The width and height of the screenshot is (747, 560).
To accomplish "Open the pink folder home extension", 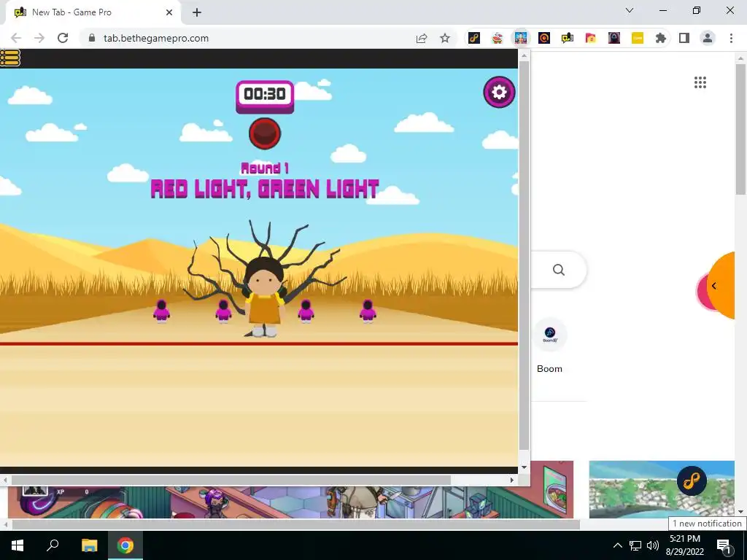I will [591, 38].
